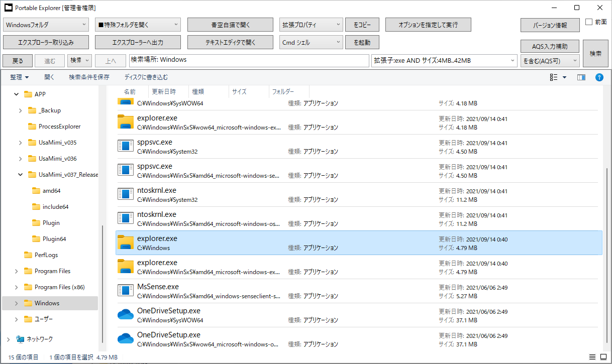This screenshot has width=612, height=364.
Task: Expand UsaMimi_v035 using its chevron
Action: click(x=20, y=143)
